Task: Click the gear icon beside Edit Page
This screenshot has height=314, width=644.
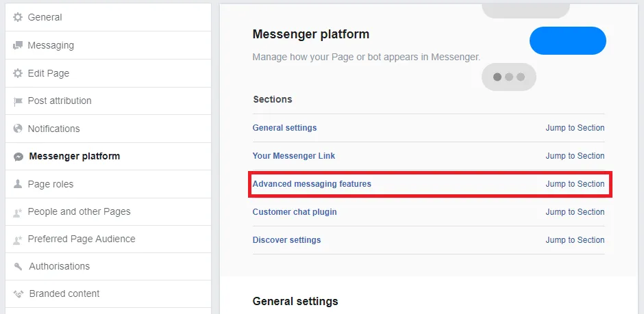Action: [18, 73]
